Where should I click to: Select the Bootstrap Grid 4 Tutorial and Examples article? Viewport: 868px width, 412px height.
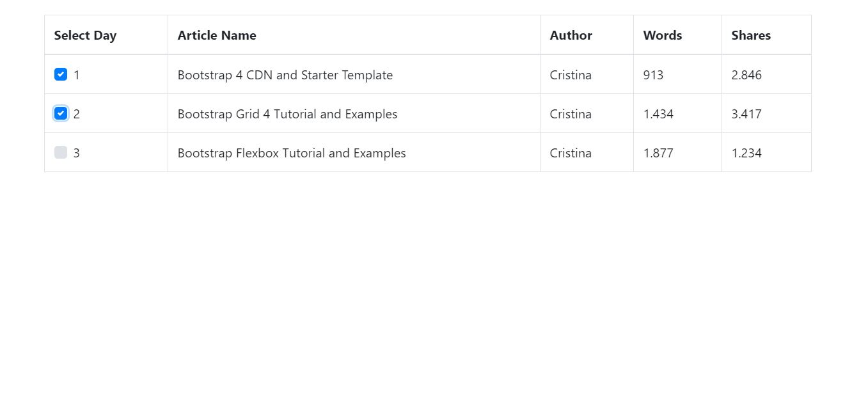point(287,114)
